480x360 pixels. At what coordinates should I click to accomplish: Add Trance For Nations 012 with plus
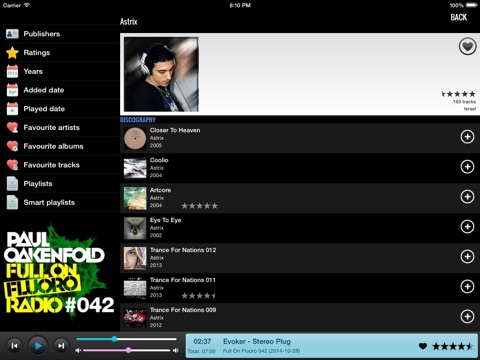467,257
